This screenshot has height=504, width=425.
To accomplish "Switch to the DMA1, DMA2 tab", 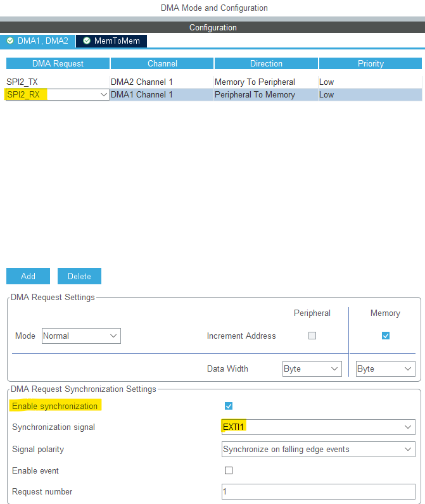I will tap(37, 41).
